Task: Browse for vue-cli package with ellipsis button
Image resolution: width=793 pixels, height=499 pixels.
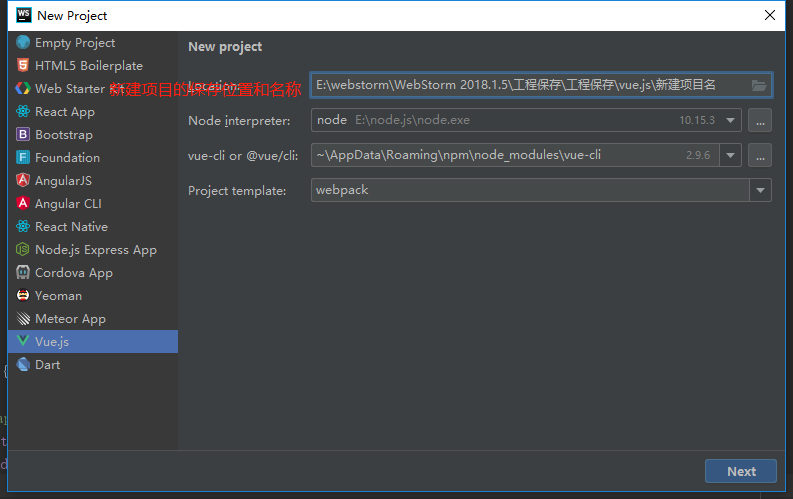Action: click(x=760, y=155)
